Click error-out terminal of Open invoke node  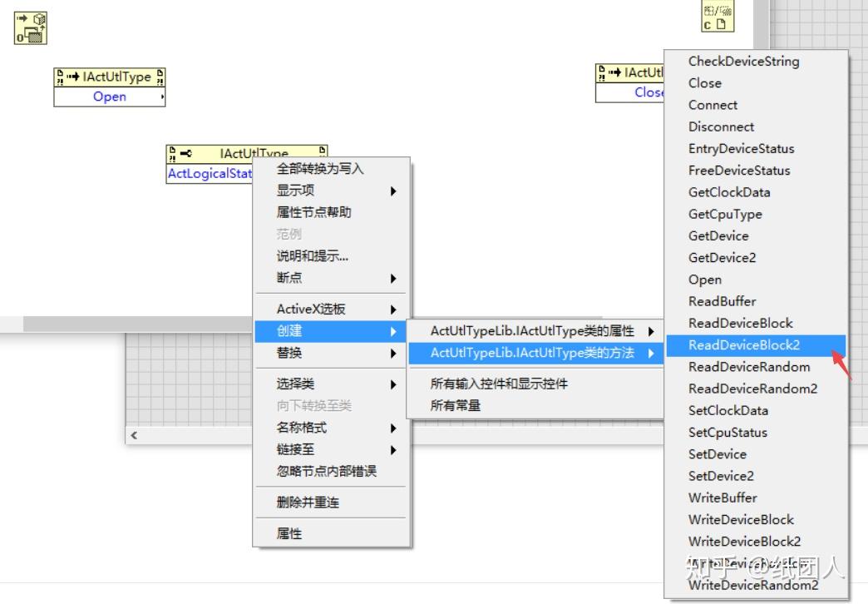pos(159,76)
